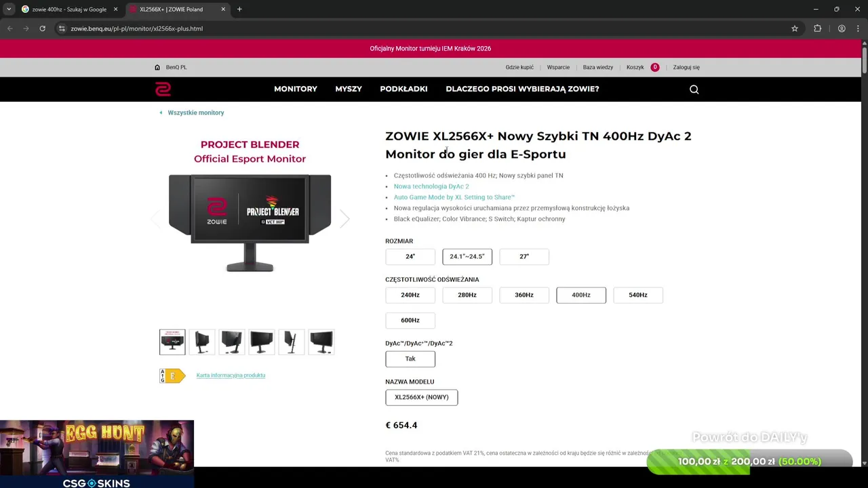The width and height of the screenshot is (868, 488).
Task: Choose the 240Hz refresh rate
Action: pos(410,295)
